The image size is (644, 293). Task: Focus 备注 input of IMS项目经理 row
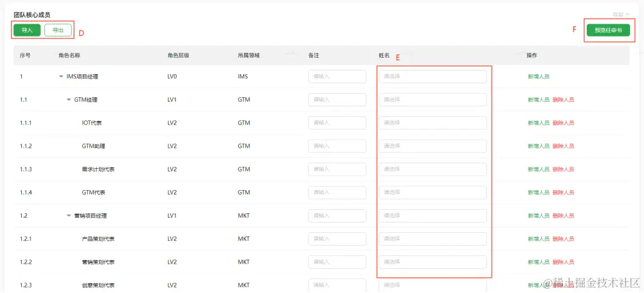click(x=337, y=77)
